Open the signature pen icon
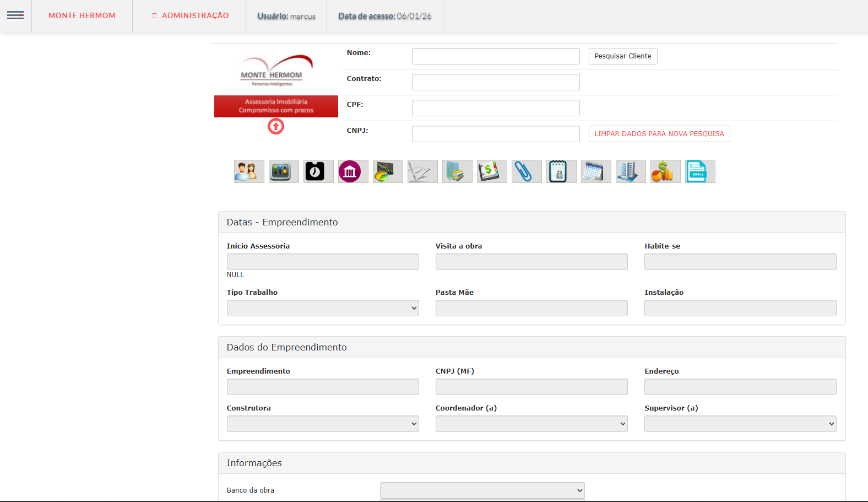Image resolution: width=868 pixels, height=502 pixels. 422,171
